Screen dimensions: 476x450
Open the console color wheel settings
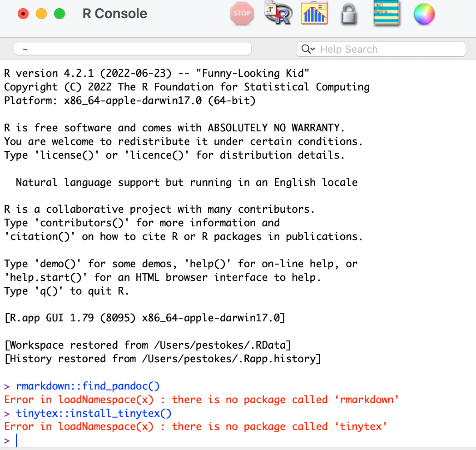pos(424,14)
